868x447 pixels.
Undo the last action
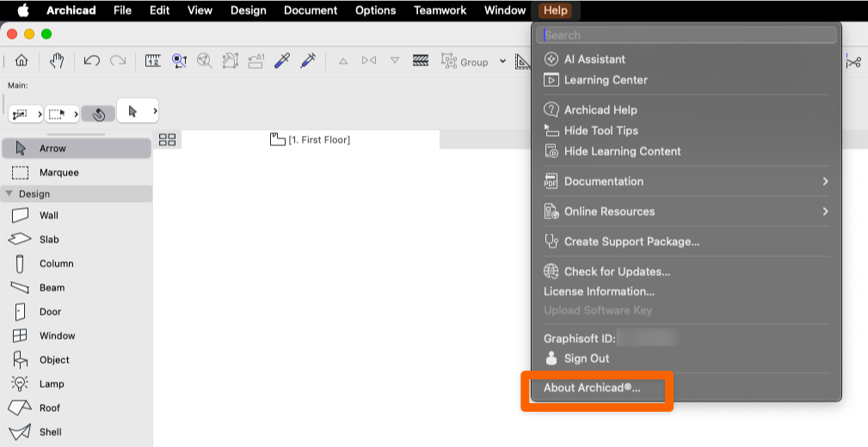pyautogui.click(x=92, y=61)
